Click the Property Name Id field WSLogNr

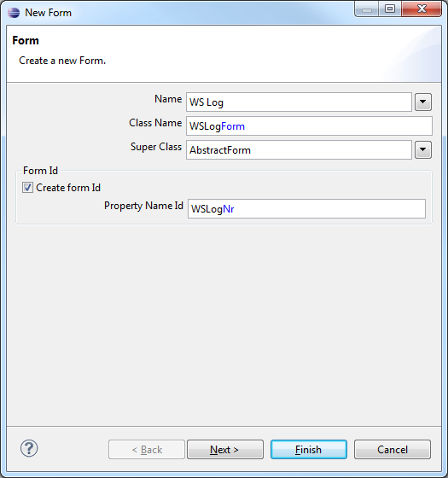tap(306, 209)
